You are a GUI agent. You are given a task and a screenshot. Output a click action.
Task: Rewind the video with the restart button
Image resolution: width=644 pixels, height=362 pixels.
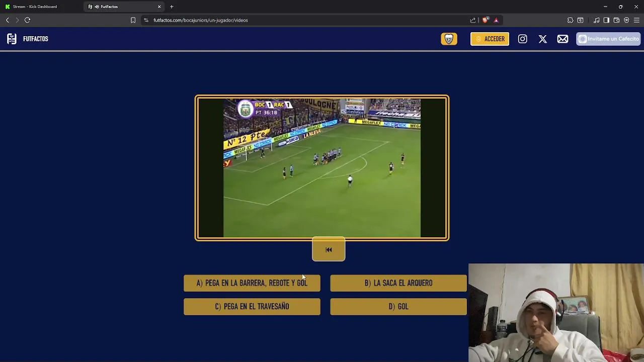click(x=329, y=249)
